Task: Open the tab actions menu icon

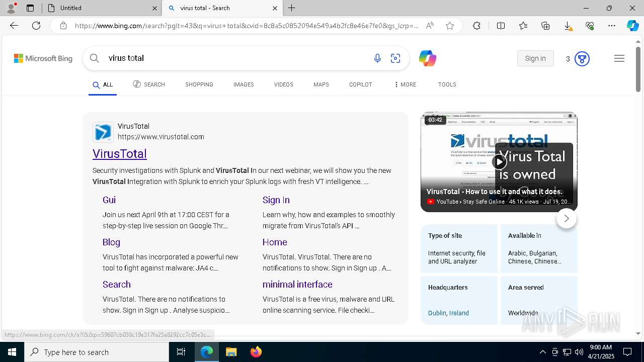Action: point(30,8)
